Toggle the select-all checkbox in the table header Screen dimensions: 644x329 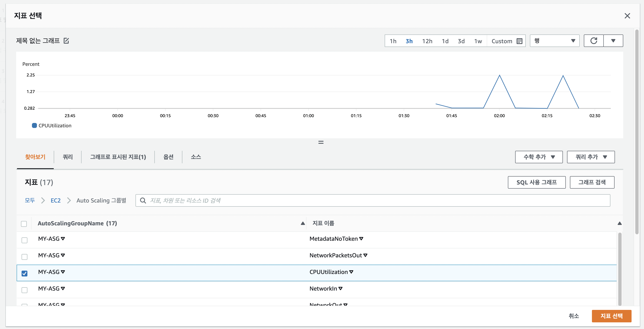[24, 224]
